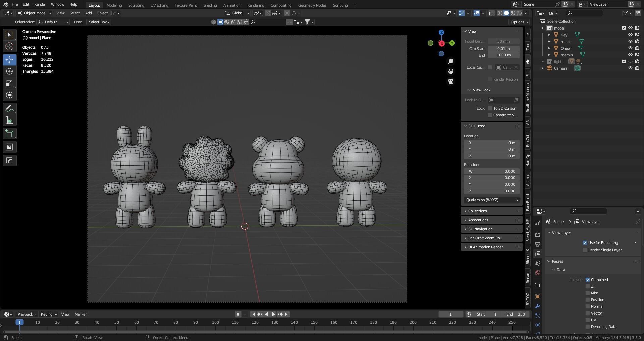
Task: Hide the Camera collection eye icon
Action: 630,68
